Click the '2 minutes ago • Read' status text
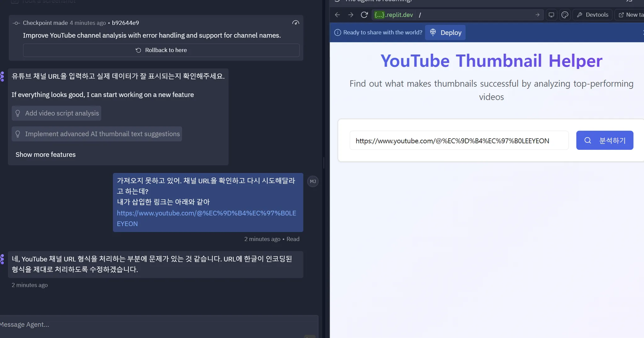 pos(272,239)
